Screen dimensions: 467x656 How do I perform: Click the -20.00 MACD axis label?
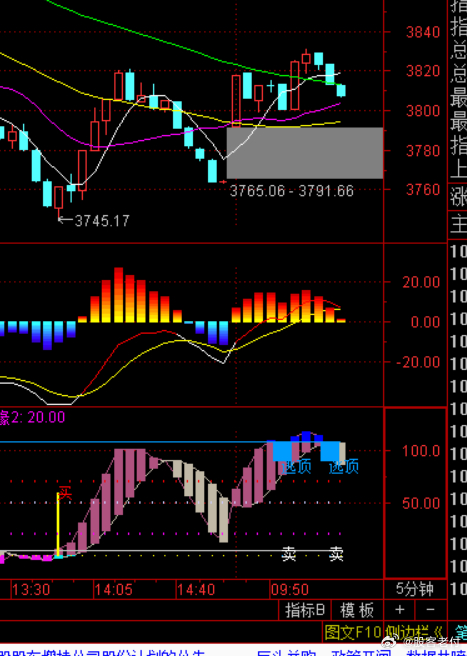418,362
